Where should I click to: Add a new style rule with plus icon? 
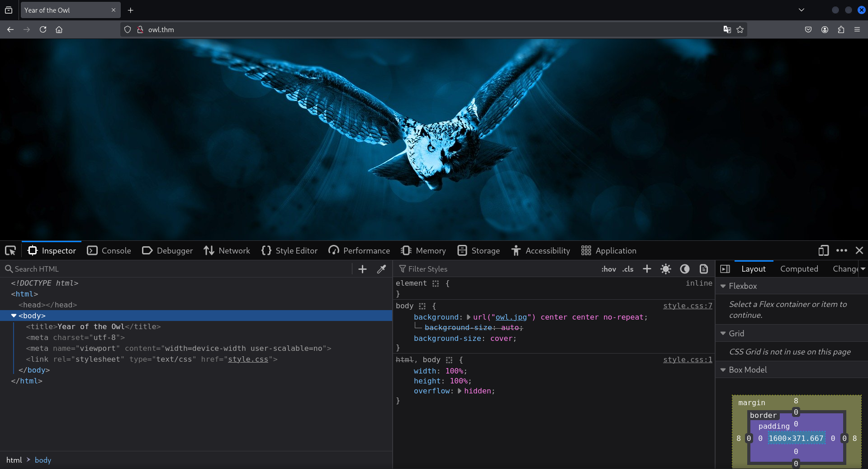tap(647, 269)
